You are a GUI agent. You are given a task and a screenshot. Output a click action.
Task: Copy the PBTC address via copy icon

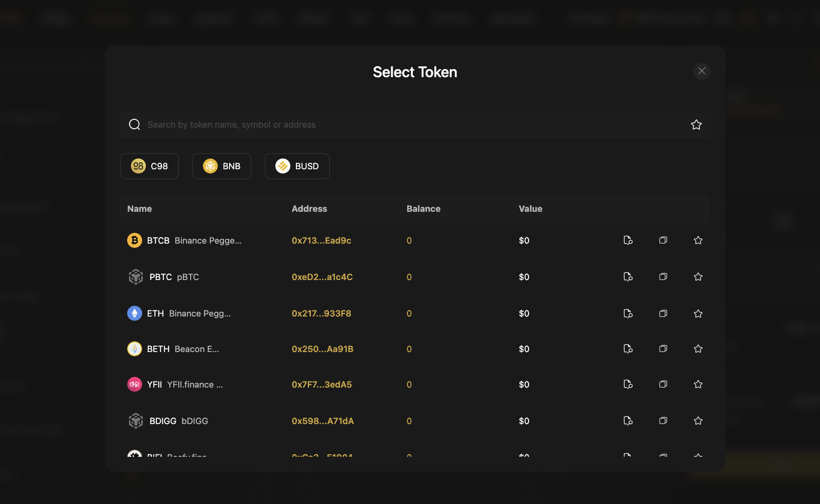tap(663, 277)
